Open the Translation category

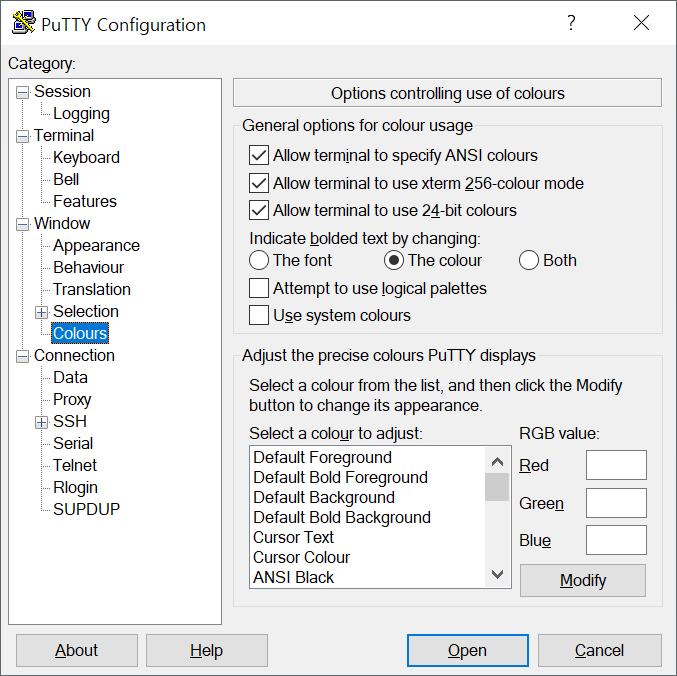point(92,290)
